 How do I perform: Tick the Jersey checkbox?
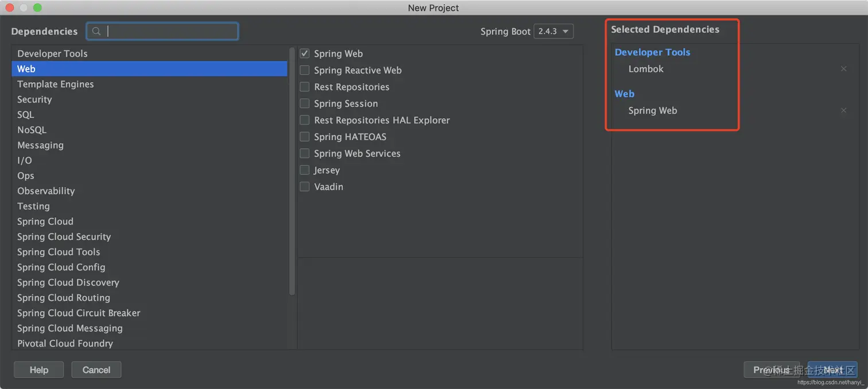click(x=305, y=170)
